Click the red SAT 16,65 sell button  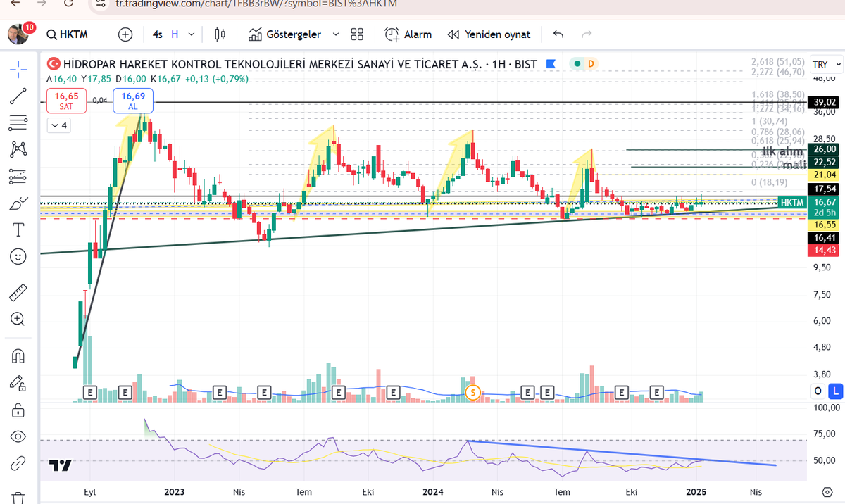[67, 100]
